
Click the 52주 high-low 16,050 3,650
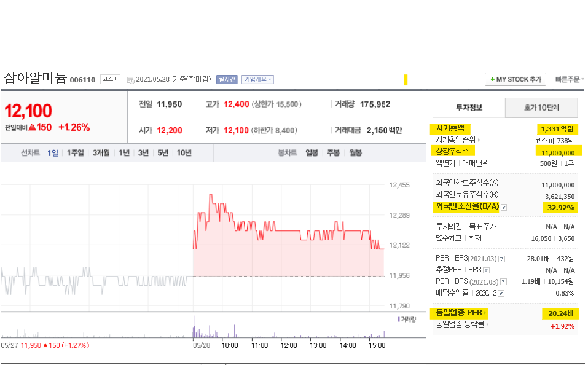(x=553, y=238)
